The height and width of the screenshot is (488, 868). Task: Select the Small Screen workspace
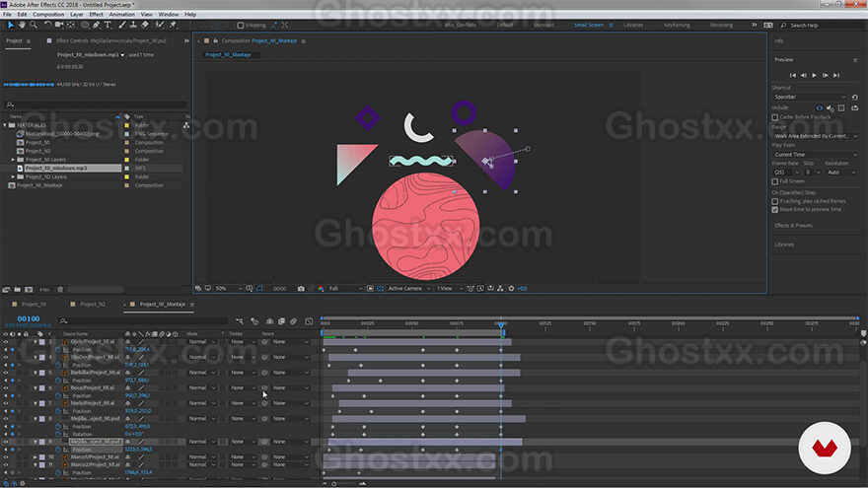pos(589,25)
